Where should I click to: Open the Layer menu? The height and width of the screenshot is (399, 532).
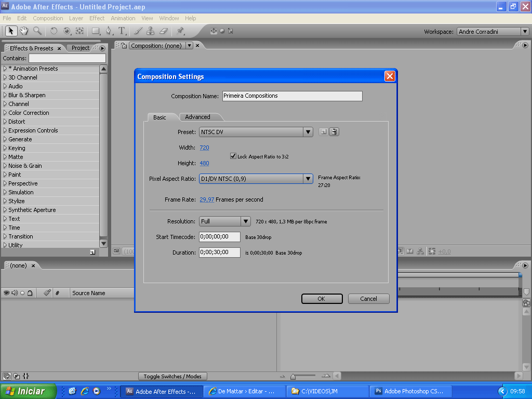click(x=76, y=18)
